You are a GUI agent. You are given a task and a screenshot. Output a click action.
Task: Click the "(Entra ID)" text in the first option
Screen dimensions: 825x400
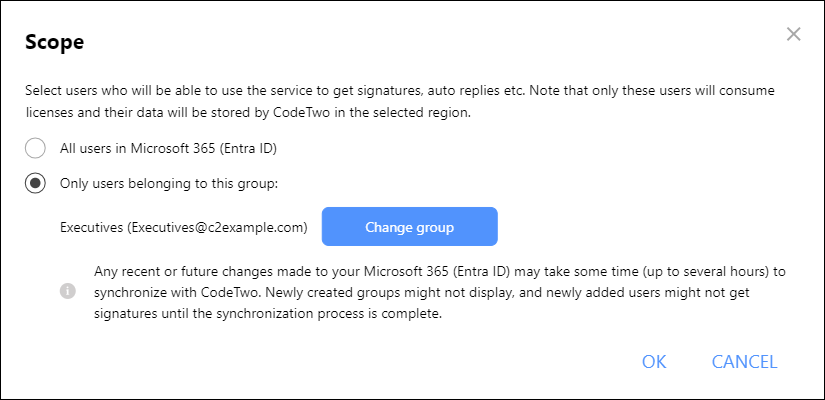(247, 148)
